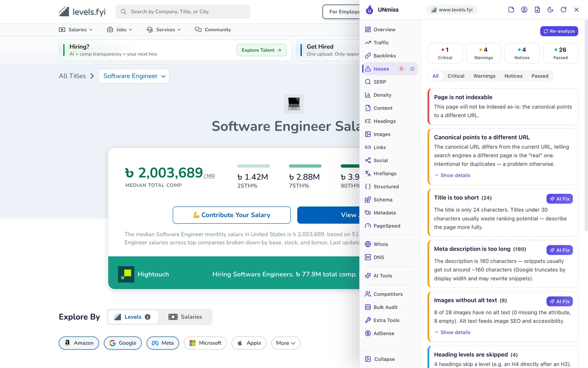Click the search by company field
The image size is (588, 368).
click(x=183, y=11)
